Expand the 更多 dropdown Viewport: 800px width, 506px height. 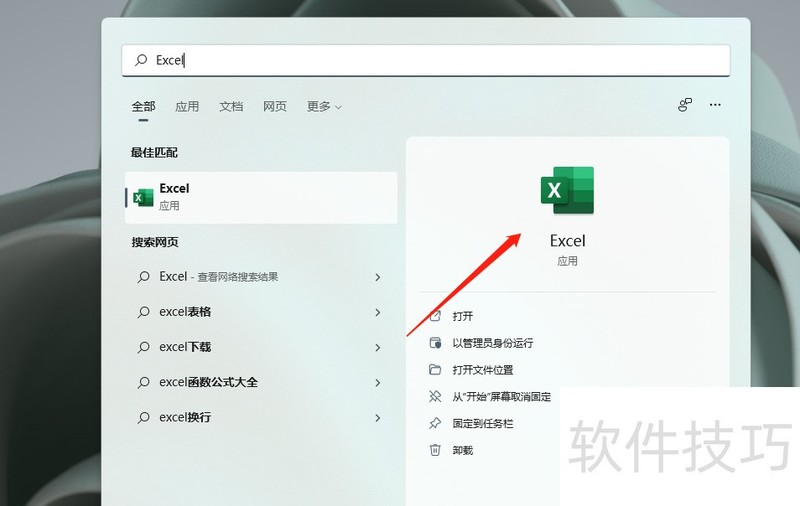coord(324,106)
